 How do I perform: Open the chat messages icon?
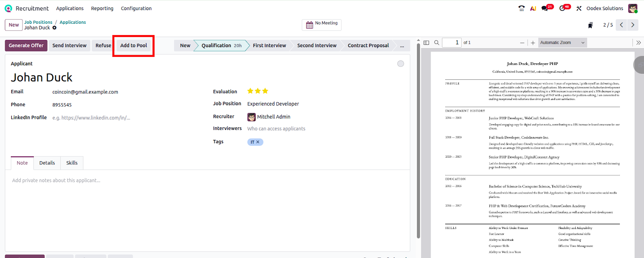(x=545, y=8)
